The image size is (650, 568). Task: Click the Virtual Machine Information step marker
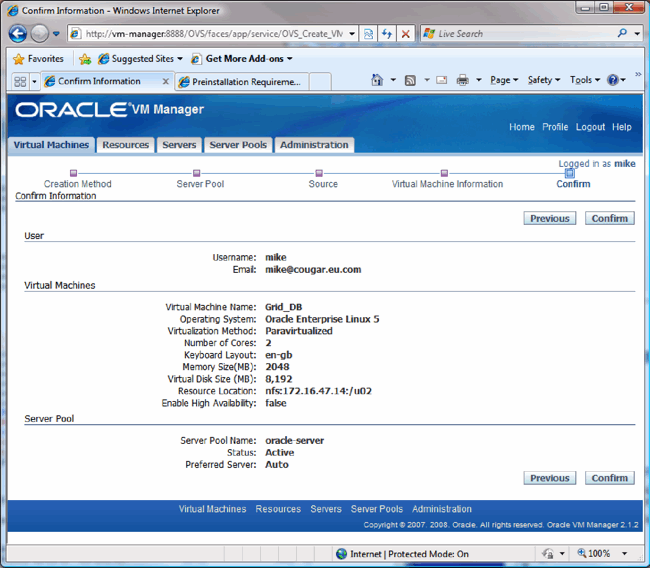[444, 173]
